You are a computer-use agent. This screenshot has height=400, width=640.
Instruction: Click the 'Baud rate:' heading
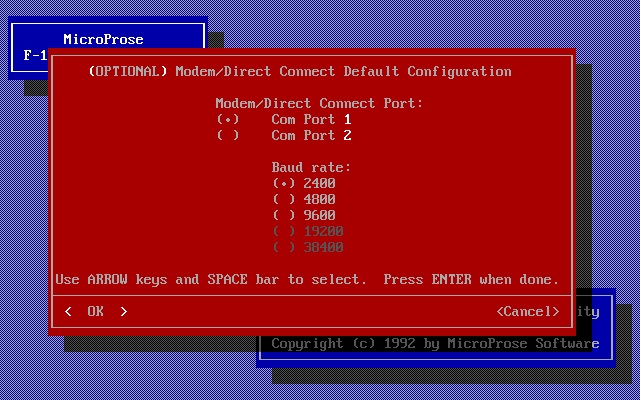[x=311, y=167]
